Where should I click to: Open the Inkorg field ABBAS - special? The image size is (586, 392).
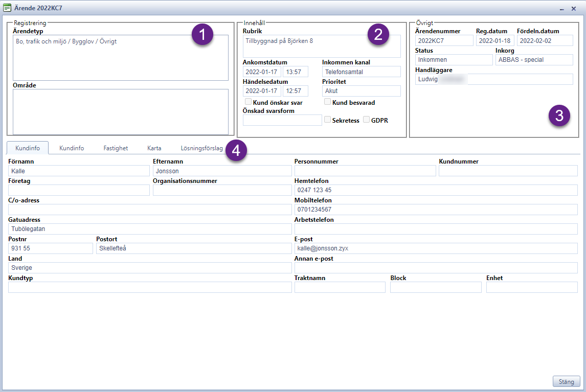534,60
